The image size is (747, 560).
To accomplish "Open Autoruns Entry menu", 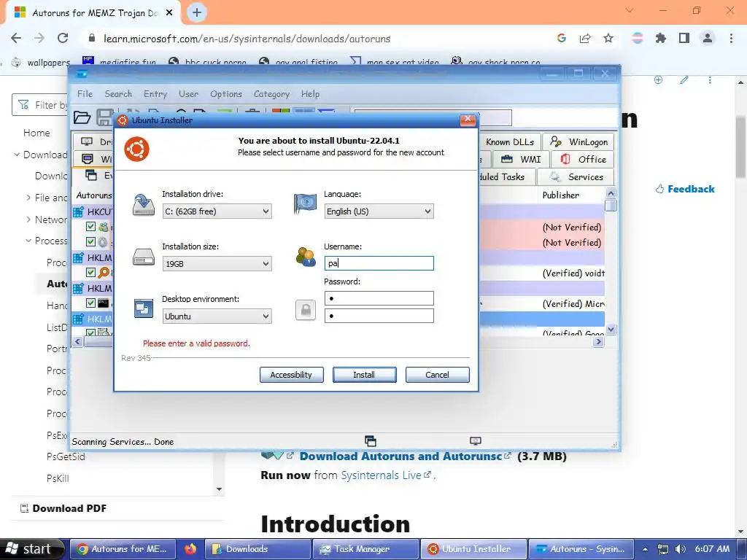I will pos(155,94).
